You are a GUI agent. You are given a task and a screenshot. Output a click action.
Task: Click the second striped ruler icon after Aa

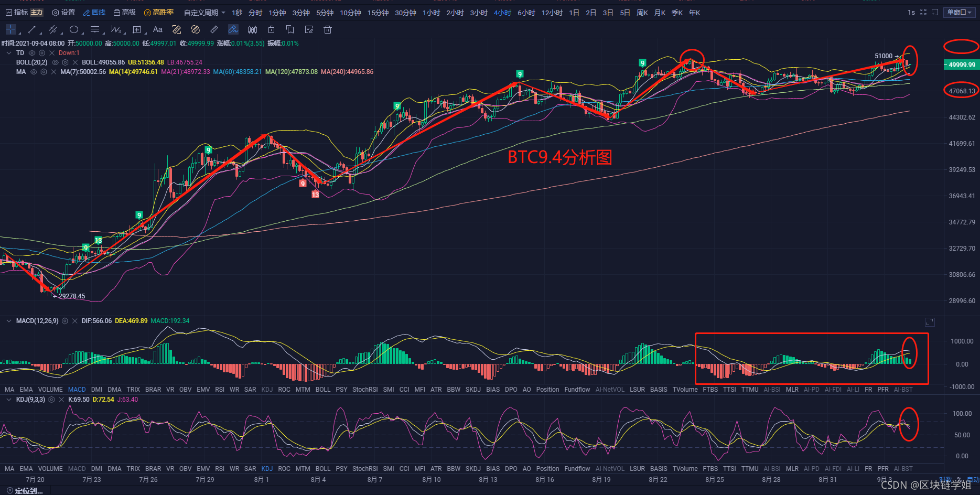click(x=196, y=30)
